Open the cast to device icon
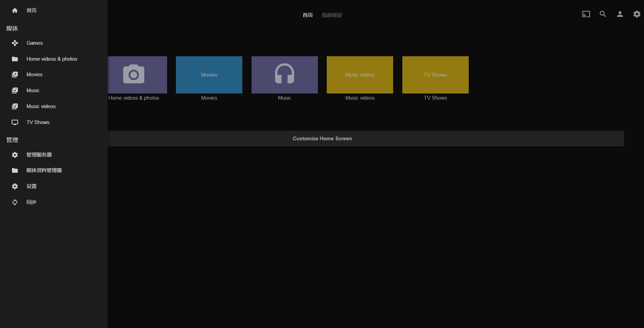Viewport: 644px width, 328px height. click(x=586, y=14)
